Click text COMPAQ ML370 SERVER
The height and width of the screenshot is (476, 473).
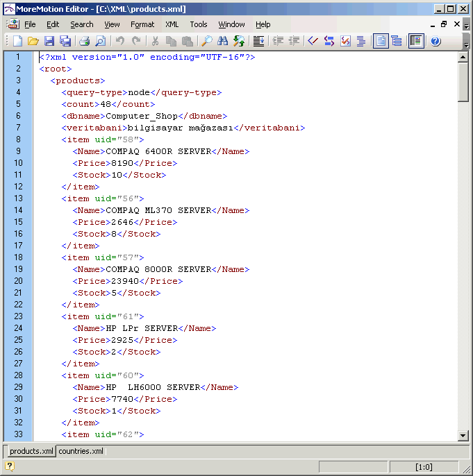(x=158, y=210)
